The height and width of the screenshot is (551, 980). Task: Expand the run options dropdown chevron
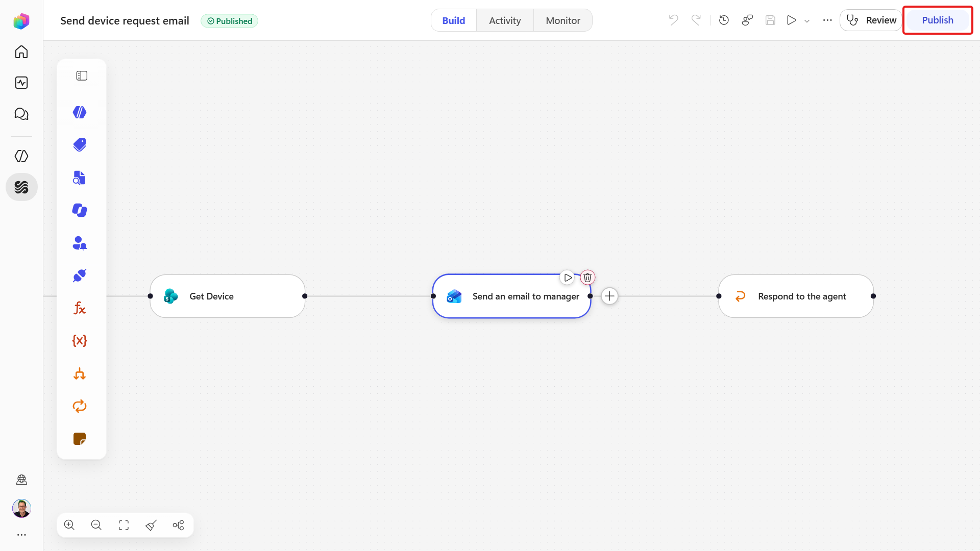(807, 21)
